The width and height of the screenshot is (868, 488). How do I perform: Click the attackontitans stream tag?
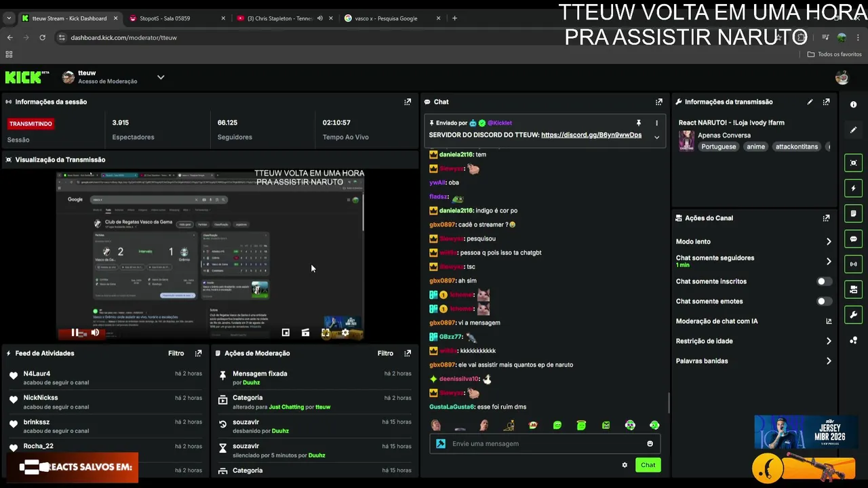click(x=797, y=146)
